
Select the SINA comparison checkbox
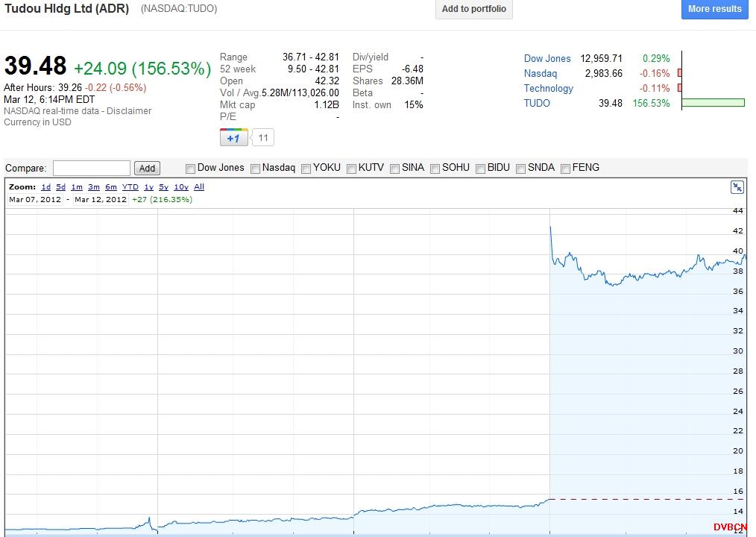point(395,169)
